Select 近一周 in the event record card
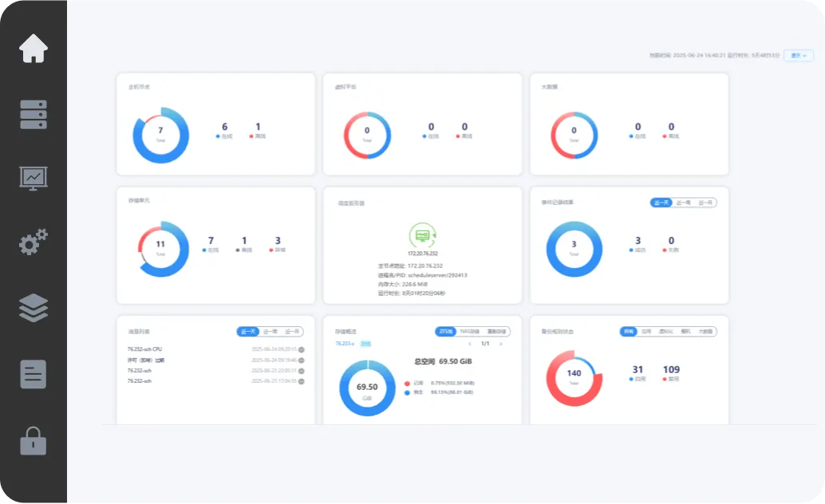Viewport: 825px width, 504px height. coord(684,203)
